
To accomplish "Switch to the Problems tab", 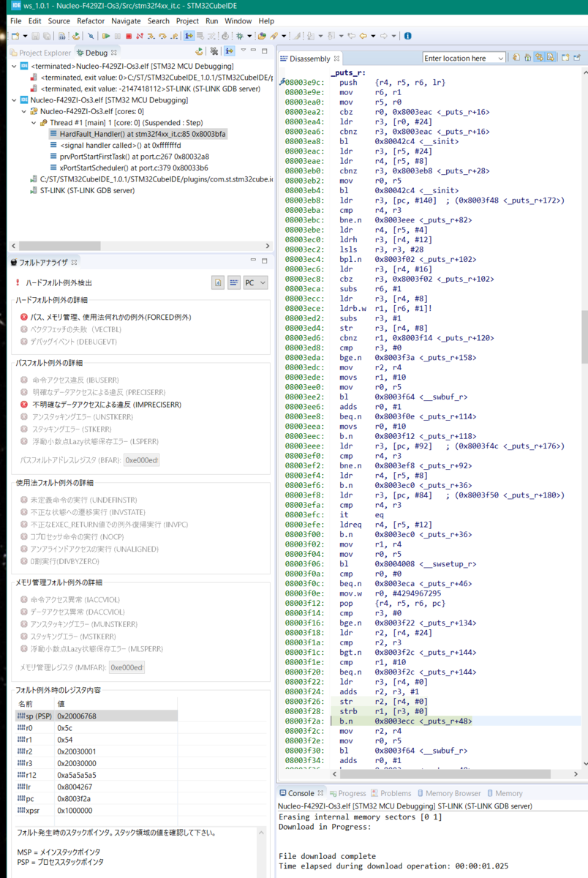I will [391, 793].
